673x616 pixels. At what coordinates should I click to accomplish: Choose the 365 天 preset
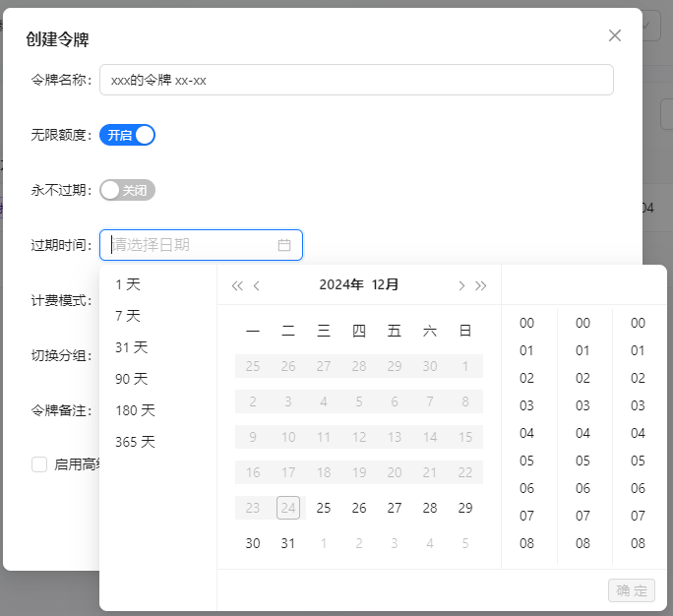click(x=135, y=442)
